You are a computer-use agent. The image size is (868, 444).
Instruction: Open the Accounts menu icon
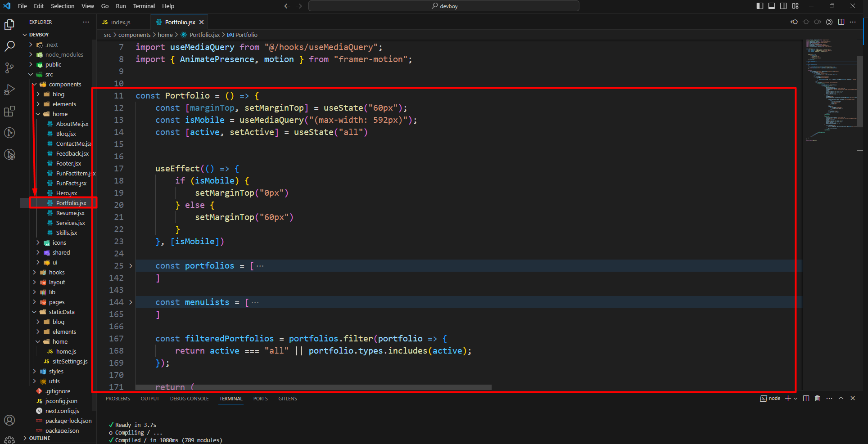9,420
